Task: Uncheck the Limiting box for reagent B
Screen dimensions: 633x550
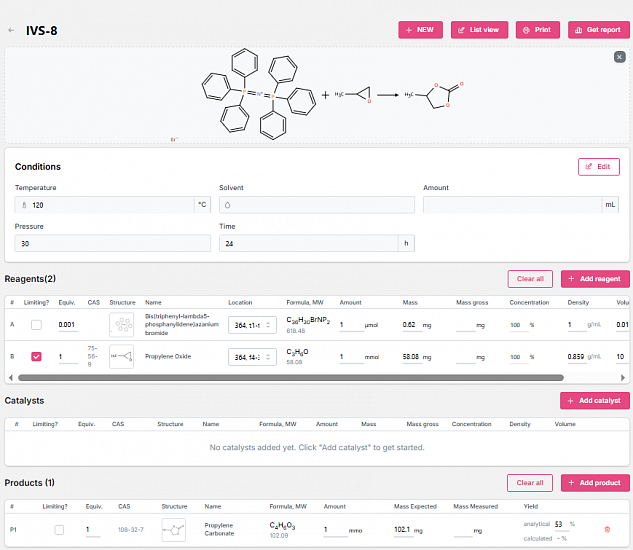Action: pyautogui.click(x=37, y=356)
